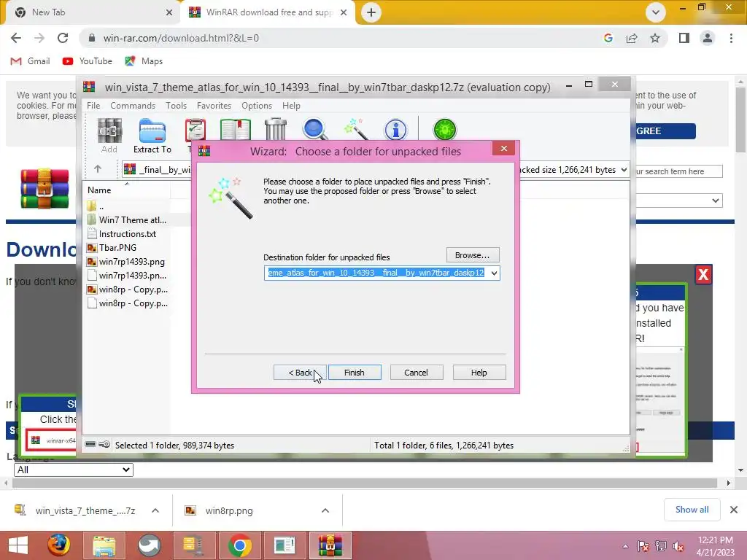Click the Windows Start button
This screenshot has height=560, width=747.
(x=18, y=545)
